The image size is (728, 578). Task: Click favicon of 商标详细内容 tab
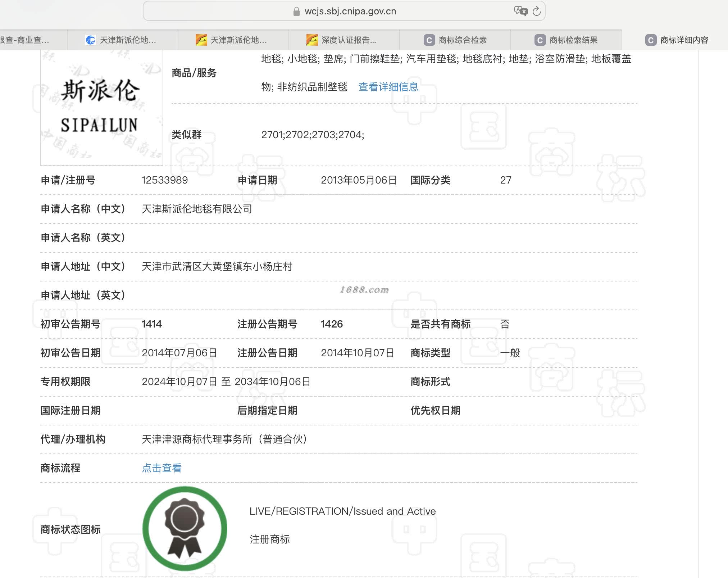(x=650, y=40)
